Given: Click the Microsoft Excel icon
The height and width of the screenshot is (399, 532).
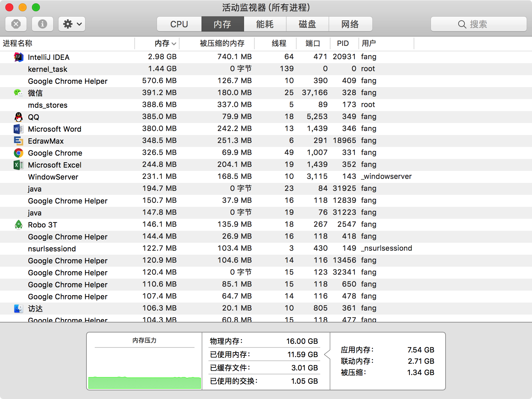Looking at the screenshot, I should click(x=19, y=165).
